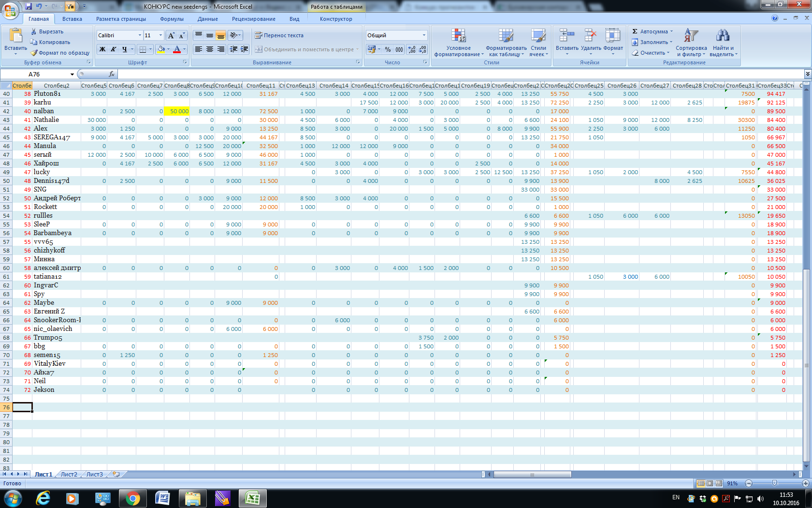The image size is (812, 508).
Task: Click the Format Painter brush icon
Action: pyautogui.click(x=34, y=53)
